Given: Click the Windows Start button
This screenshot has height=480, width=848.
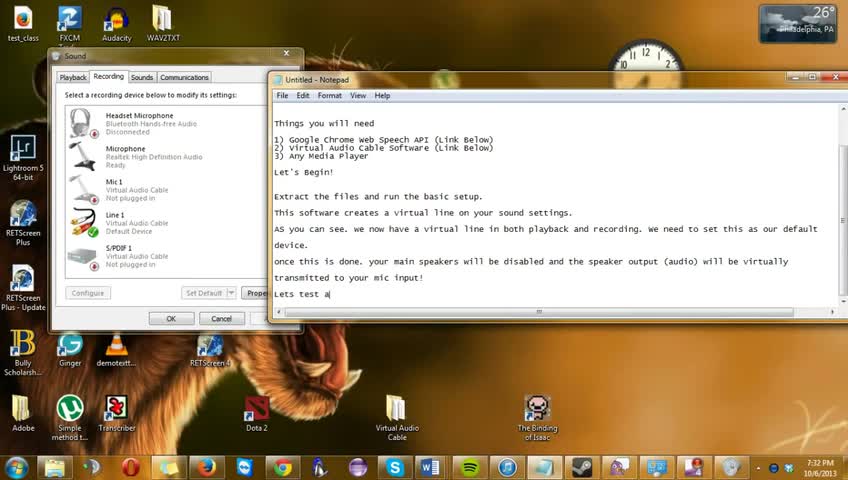Looking at the screenshot, I should pyautogui.click(x=17, y=468).
